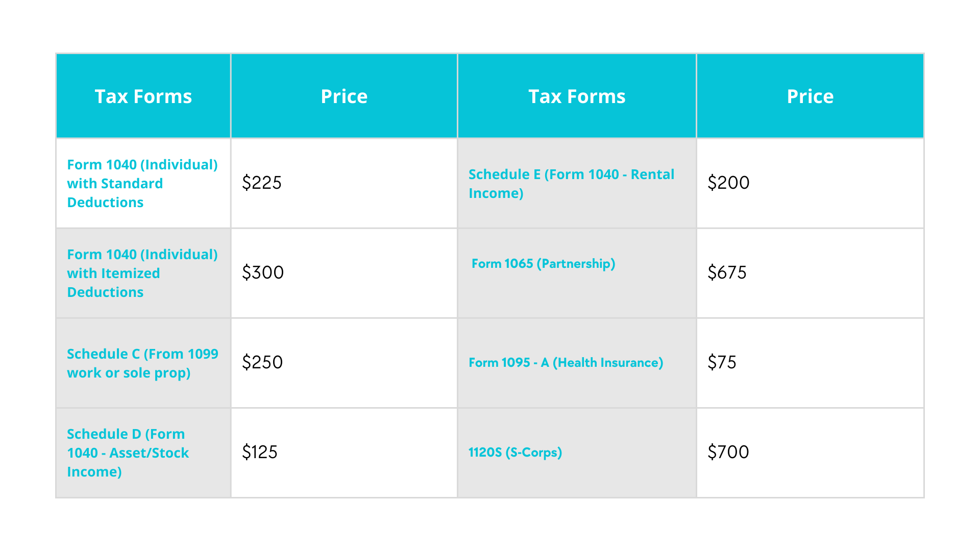This screenshot has height=551, width=980.
Task: Open Schedule D Asset/Stock Income link
Action: pyautogui.click(x=128, y=453)
